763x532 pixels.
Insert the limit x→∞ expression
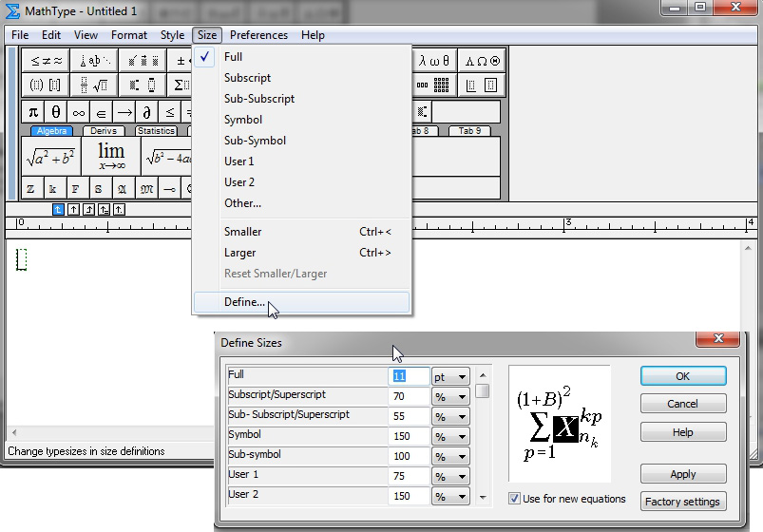pyautogui.click(x=111, y=156)
